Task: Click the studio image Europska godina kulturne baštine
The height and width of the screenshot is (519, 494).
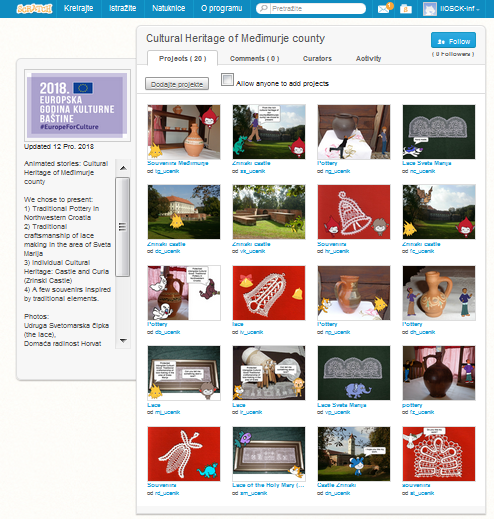Action: click(77, 105)
